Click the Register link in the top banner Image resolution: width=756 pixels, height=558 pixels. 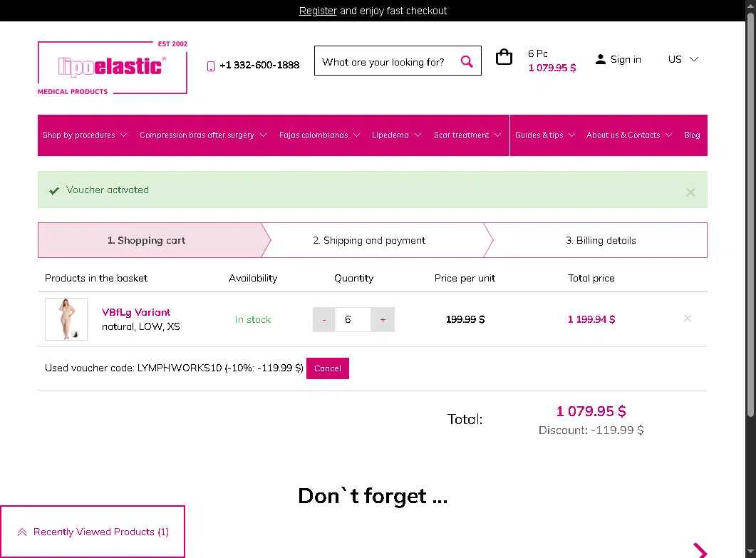[318, 11]
